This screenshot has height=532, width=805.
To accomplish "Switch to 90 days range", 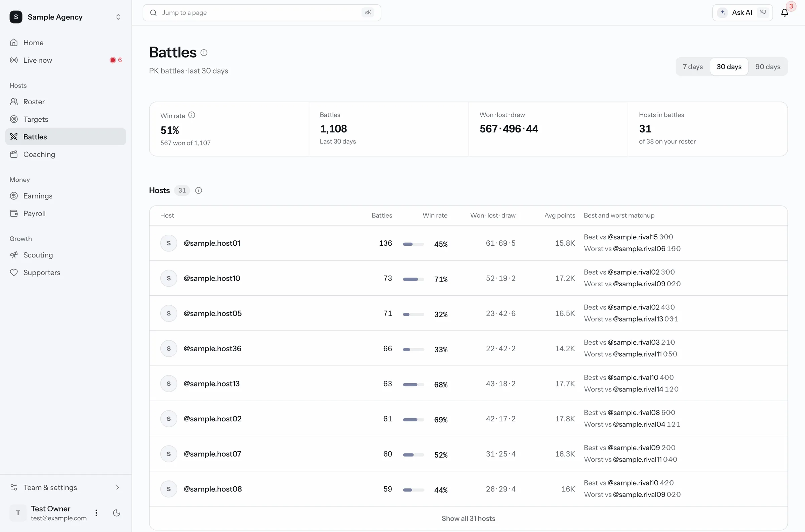I will click(x=768, y=66).
